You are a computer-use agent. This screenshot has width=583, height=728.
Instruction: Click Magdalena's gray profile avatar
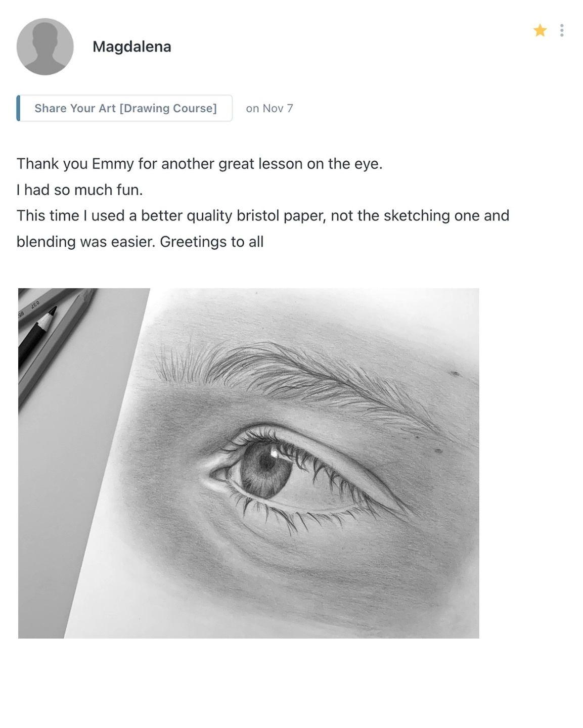(45, 47)
